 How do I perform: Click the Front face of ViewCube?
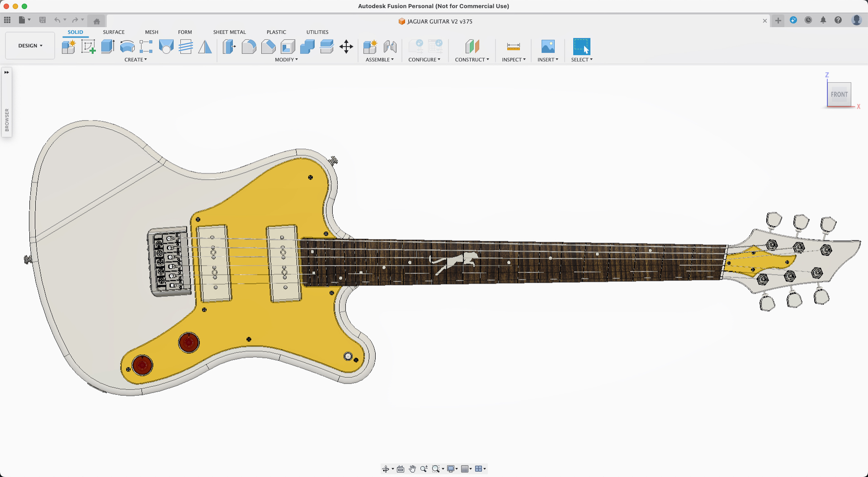[x=839, y=94]
